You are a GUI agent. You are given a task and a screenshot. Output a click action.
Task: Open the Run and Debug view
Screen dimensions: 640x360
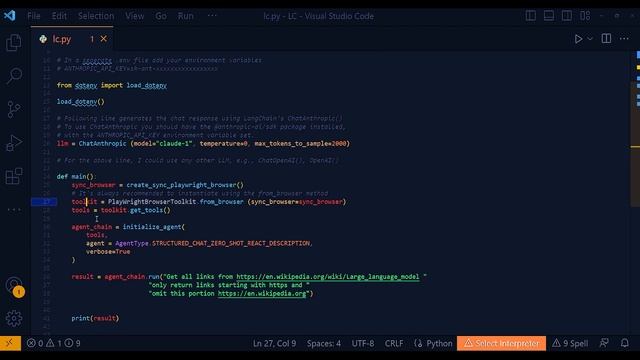click(x=14, y=143)
